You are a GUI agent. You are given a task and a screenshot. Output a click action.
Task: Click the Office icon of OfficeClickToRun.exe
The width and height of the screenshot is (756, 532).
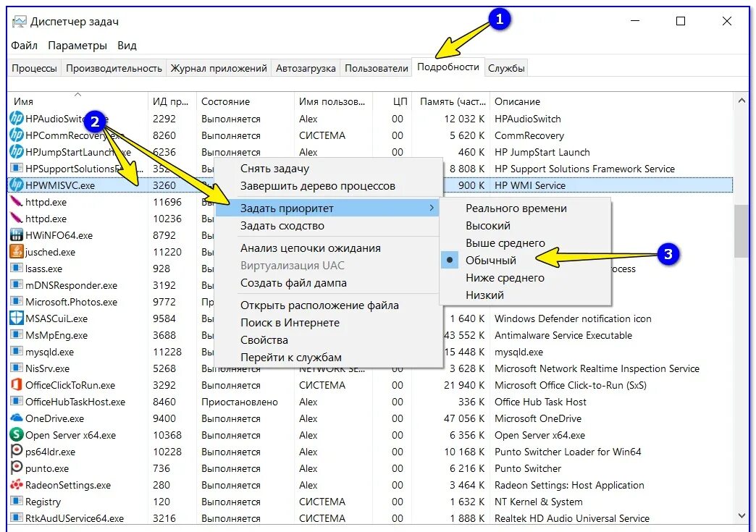point(17,384)
